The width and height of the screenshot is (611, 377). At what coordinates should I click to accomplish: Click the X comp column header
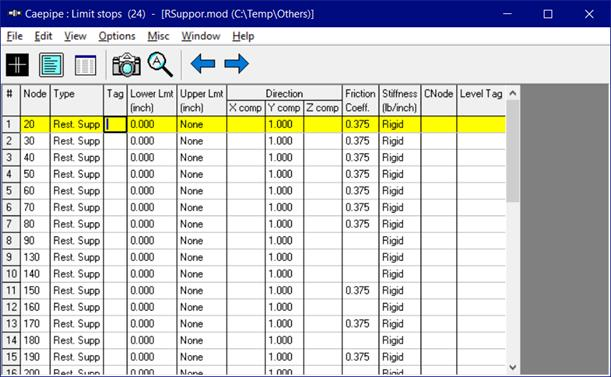245,108
